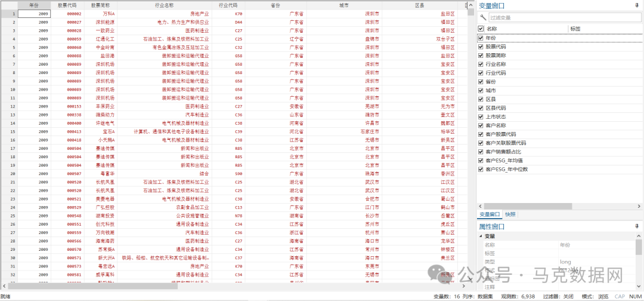
Task: Select the 年份 column header in data grid
Action: [35, 6]
